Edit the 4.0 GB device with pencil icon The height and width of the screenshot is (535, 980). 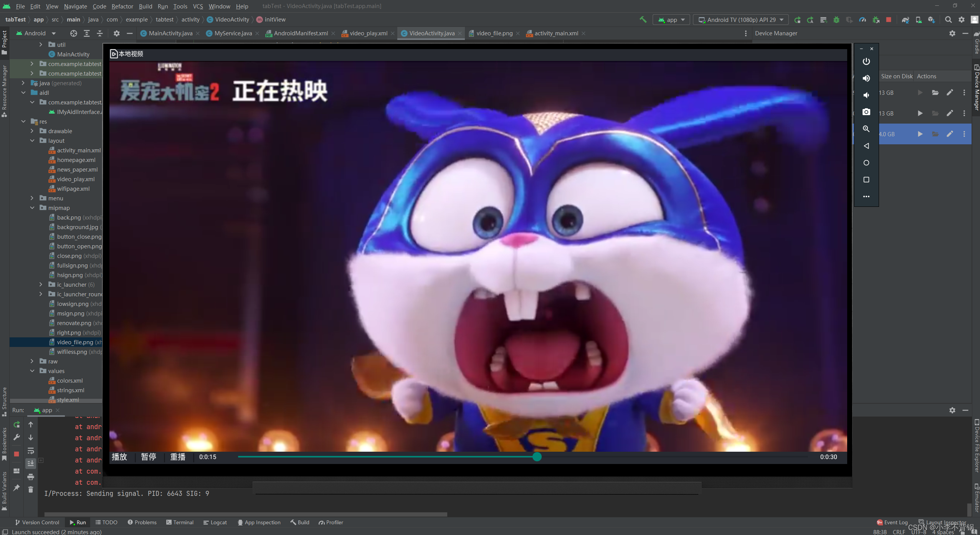[x=950, y=134]
